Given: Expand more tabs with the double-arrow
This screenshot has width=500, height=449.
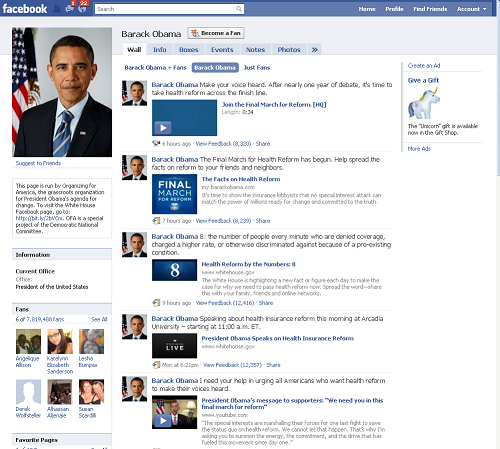Looking at the screenshot, I should pos(314,50).
